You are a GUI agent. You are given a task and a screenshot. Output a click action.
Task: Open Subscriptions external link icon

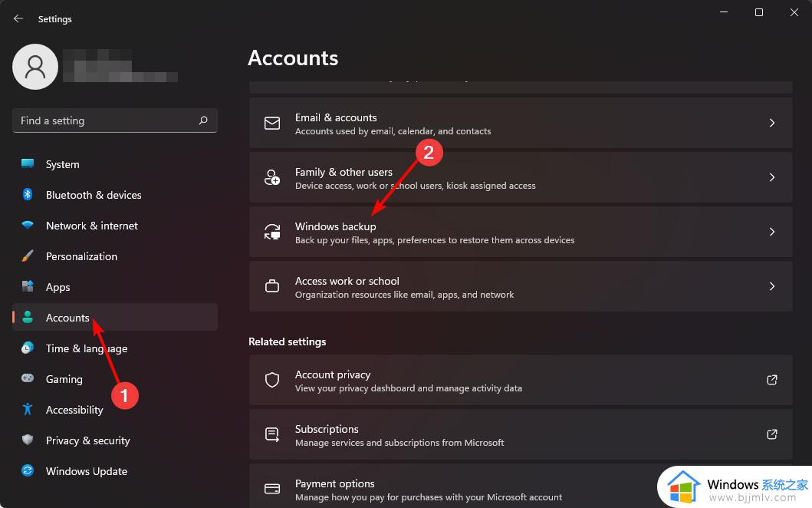click(771, 434)
